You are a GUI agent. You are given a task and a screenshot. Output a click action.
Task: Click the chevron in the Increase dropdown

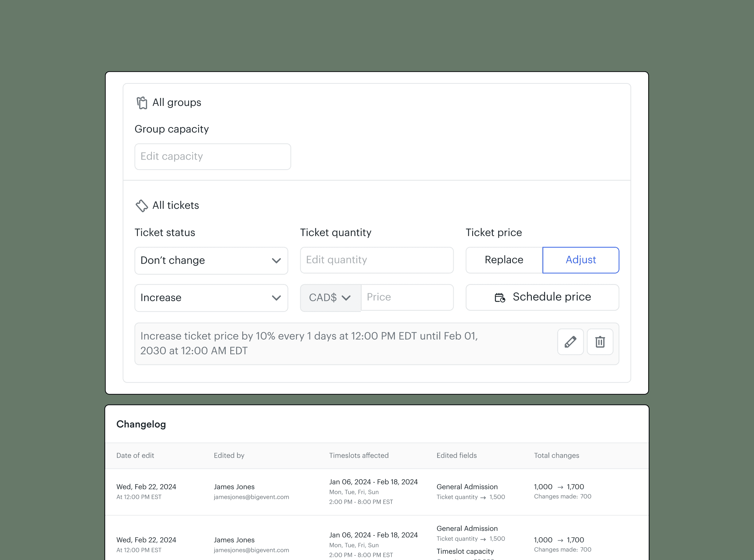(276, 298)
